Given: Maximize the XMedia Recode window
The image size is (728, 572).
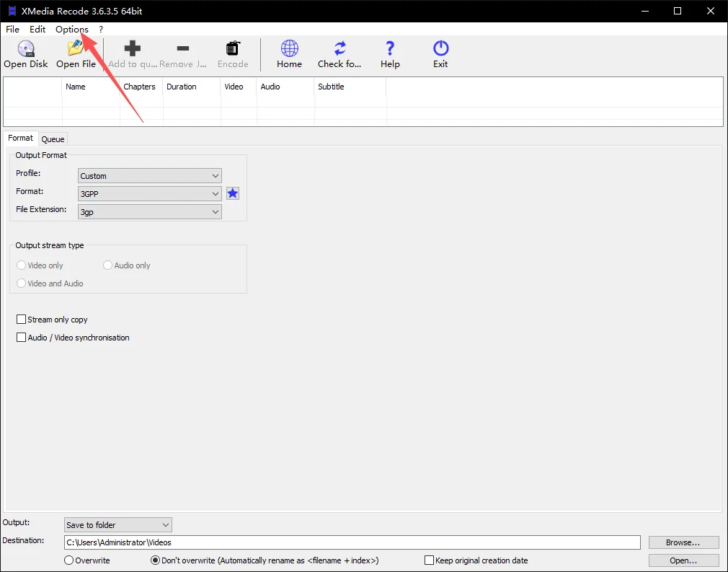Looking at the screenshot, I should pyautogui.click(x=678, y=11).
